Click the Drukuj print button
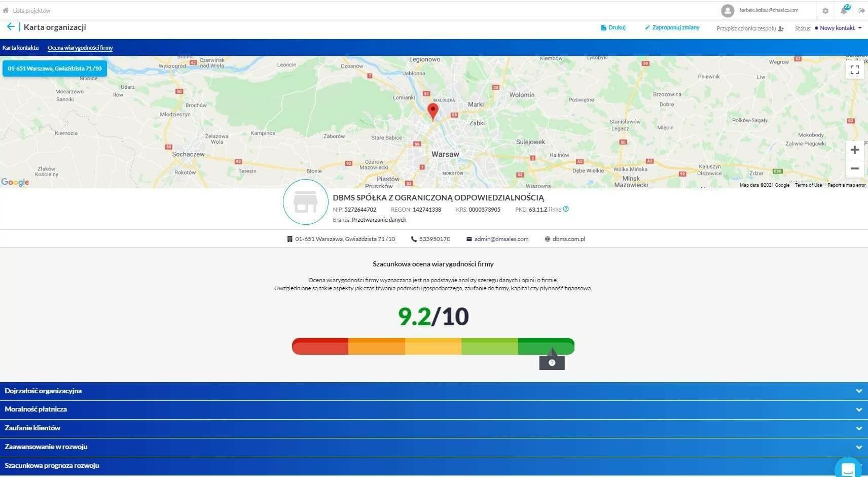Viewport: 868px width, 477px height. [613, 27]
